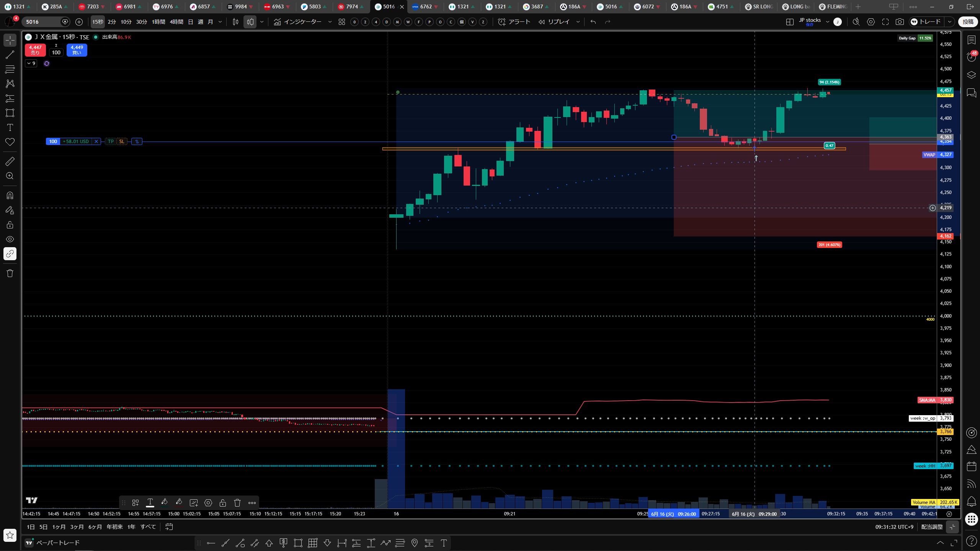Toggle stay in drawing mode
The height and width of the screenshot is (551, 980).
[10, 210]
